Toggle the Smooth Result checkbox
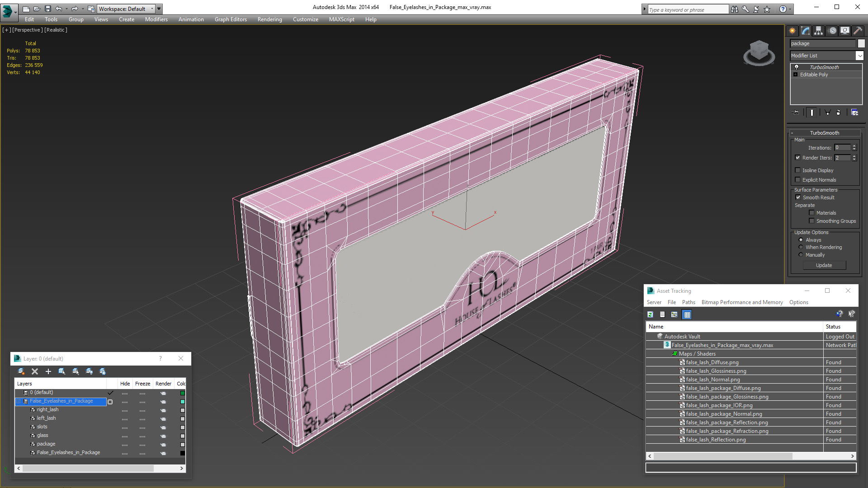The height and width of the screenshot is (488, 868). (x=798, y=197)
